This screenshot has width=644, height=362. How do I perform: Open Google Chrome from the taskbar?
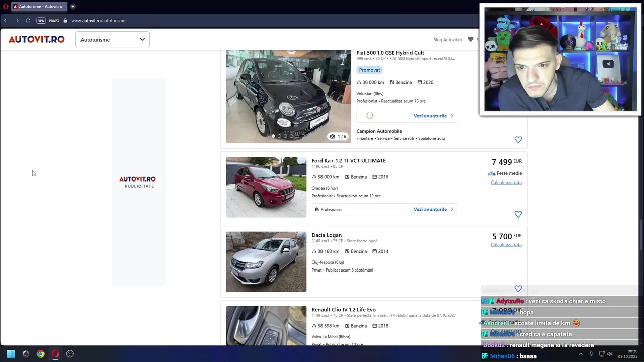pyautogui.click(x=40, y=354)
